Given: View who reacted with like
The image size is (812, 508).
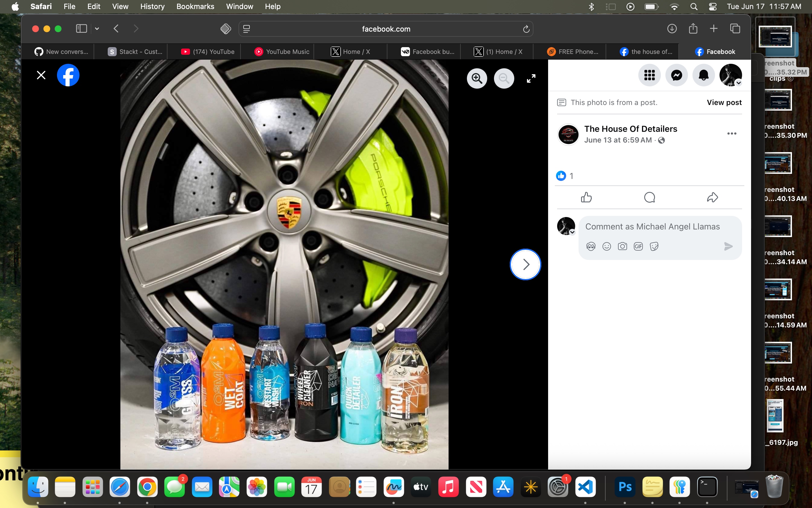Looking at the screenshot, I should 565,176.
